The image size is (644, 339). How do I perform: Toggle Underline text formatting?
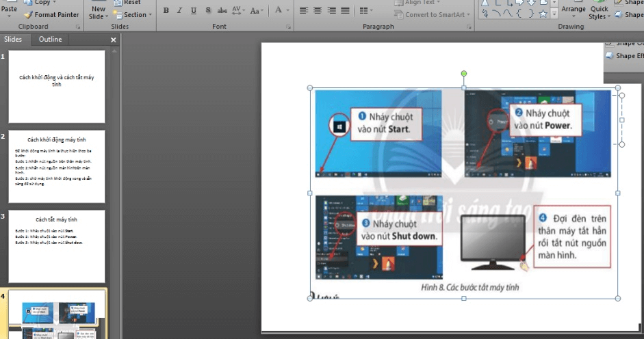(x=193, y=11)
